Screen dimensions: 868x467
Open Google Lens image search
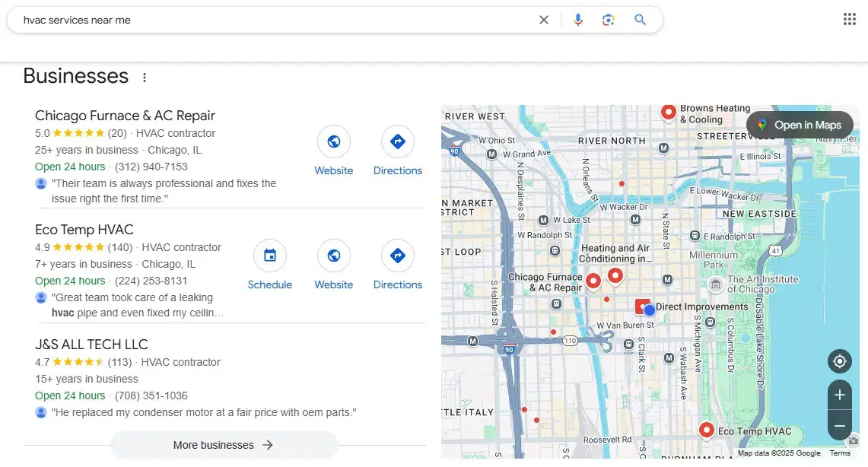click(x=609, y=20)
